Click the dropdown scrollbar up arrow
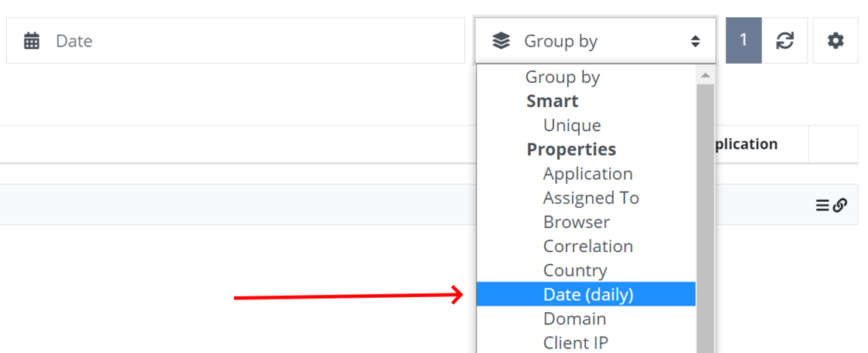The image size is (868, 353). [705, 74]
